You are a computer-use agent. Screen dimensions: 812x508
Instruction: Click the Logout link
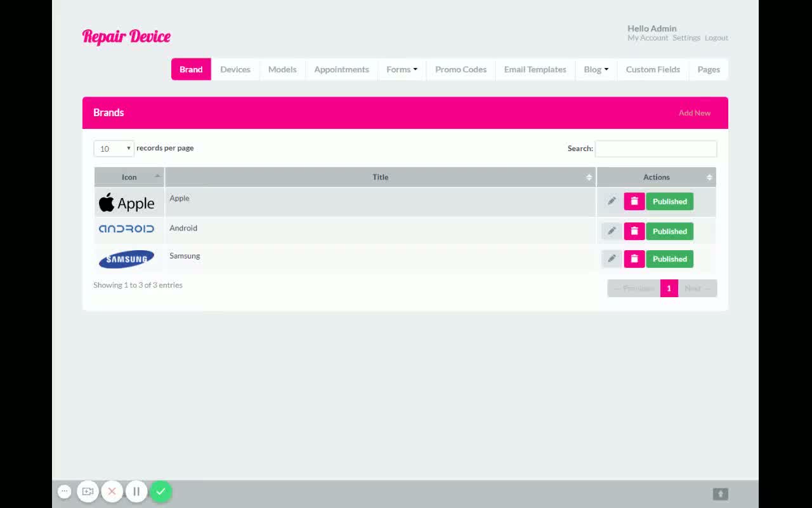click(x=716, y=38)
